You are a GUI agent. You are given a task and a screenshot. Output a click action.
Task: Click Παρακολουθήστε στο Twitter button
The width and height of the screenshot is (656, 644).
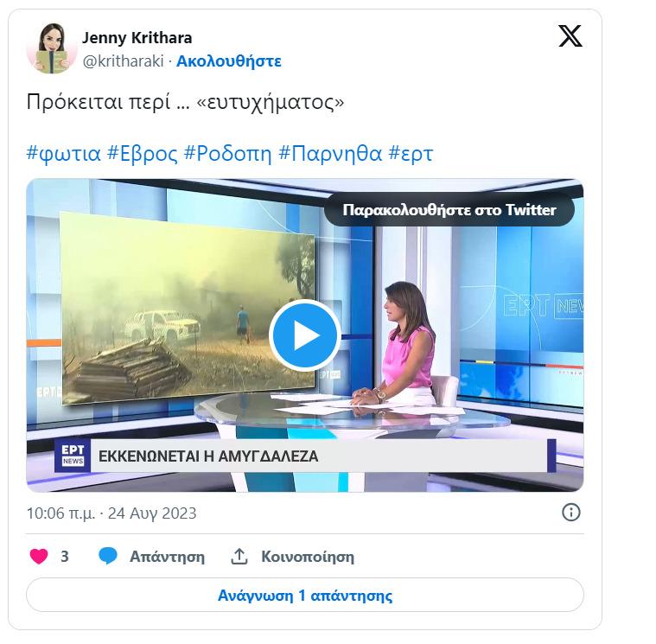[449, 210]
